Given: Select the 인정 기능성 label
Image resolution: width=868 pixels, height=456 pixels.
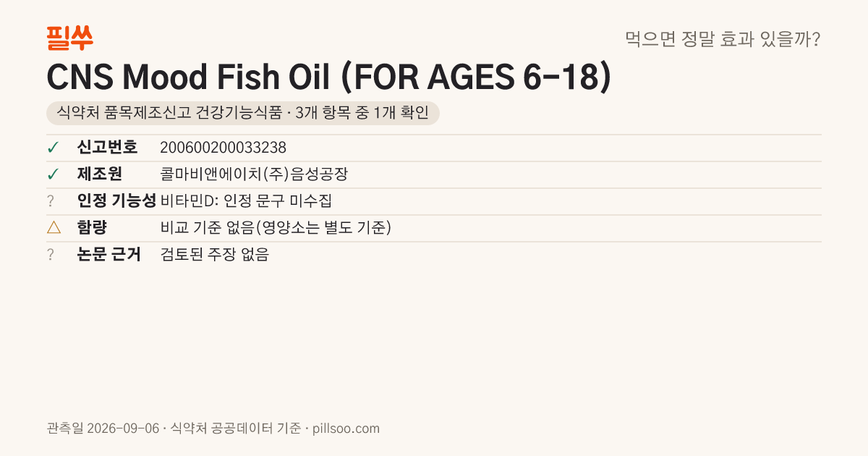Looking at the screenshot, I should tap(116, 201).
